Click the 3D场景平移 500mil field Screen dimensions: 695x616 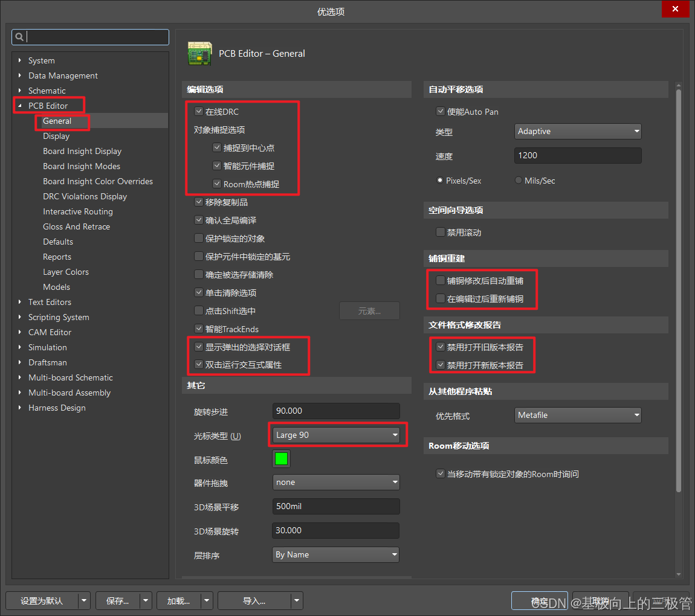336,506
